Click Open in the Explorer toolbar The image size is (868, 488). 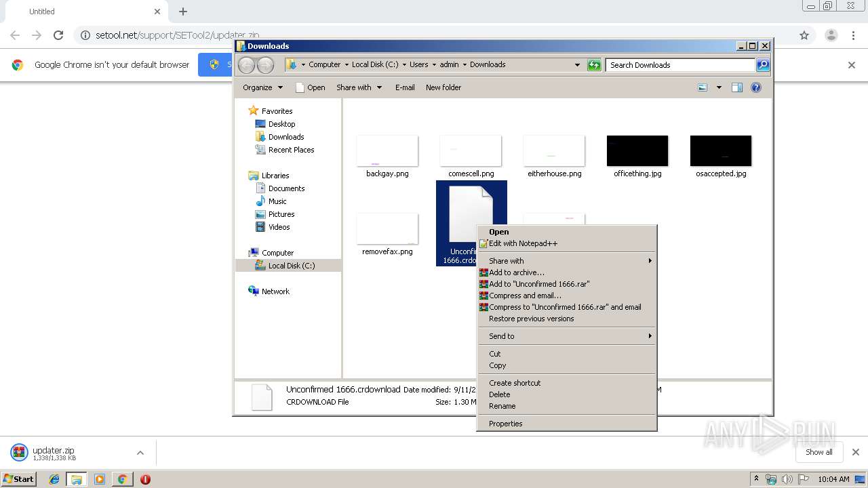tap(311, 87)
